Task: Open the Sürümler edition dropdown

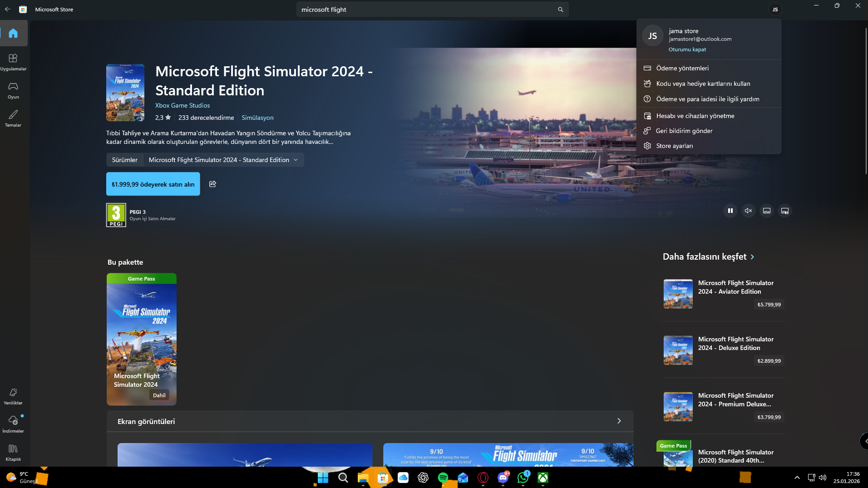Action: click(223, 160)
